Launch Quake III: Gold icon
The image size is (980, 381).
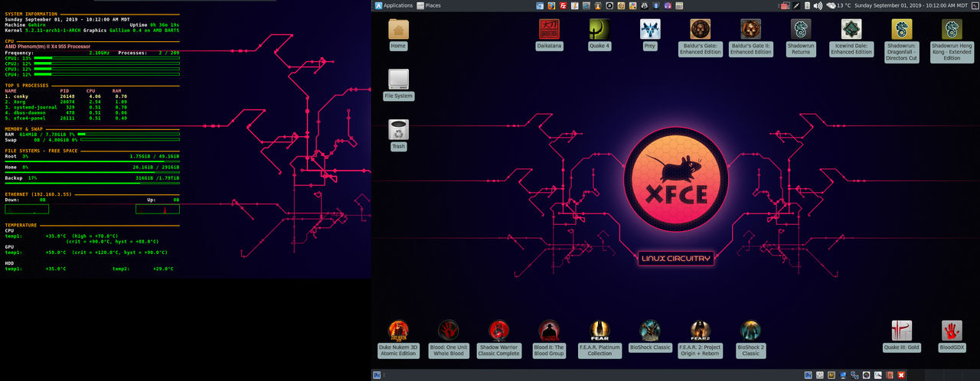[x=902, y=337]
